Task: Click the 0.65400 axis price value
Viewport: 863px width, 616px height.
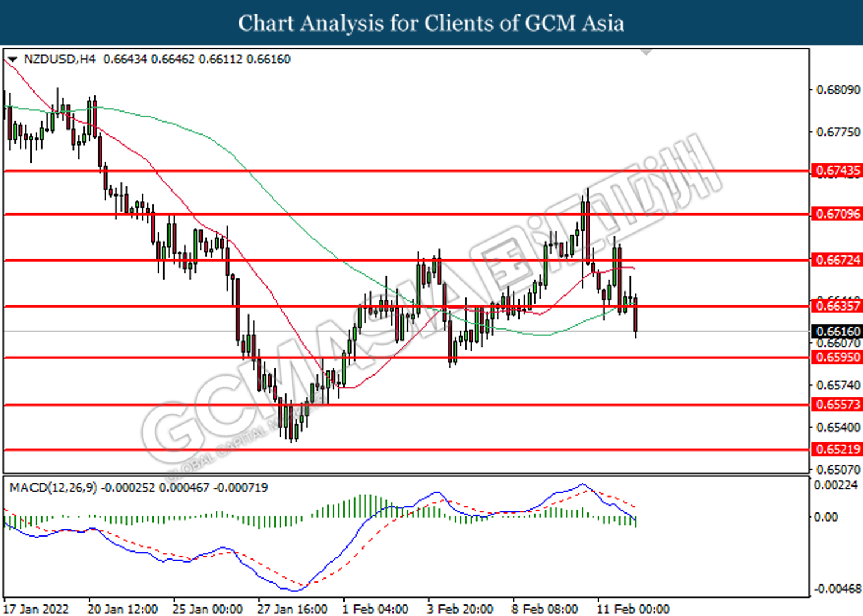Action: (839, 427)
